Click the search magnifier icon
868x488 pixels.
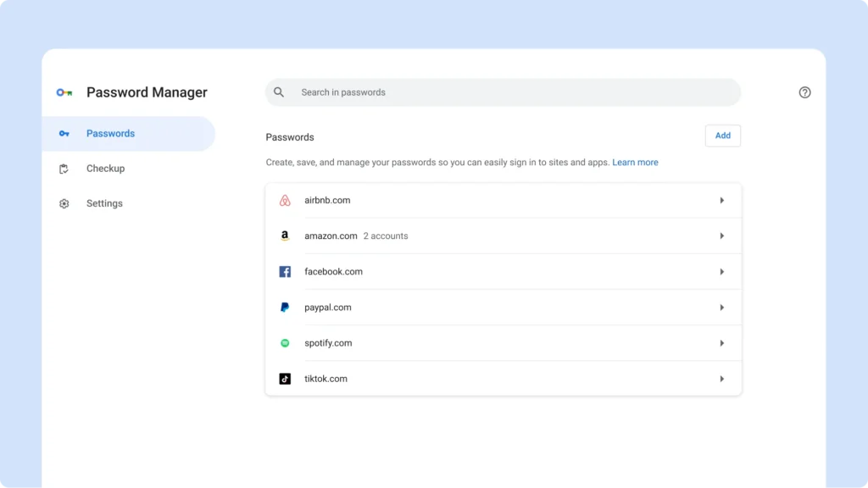279,92
